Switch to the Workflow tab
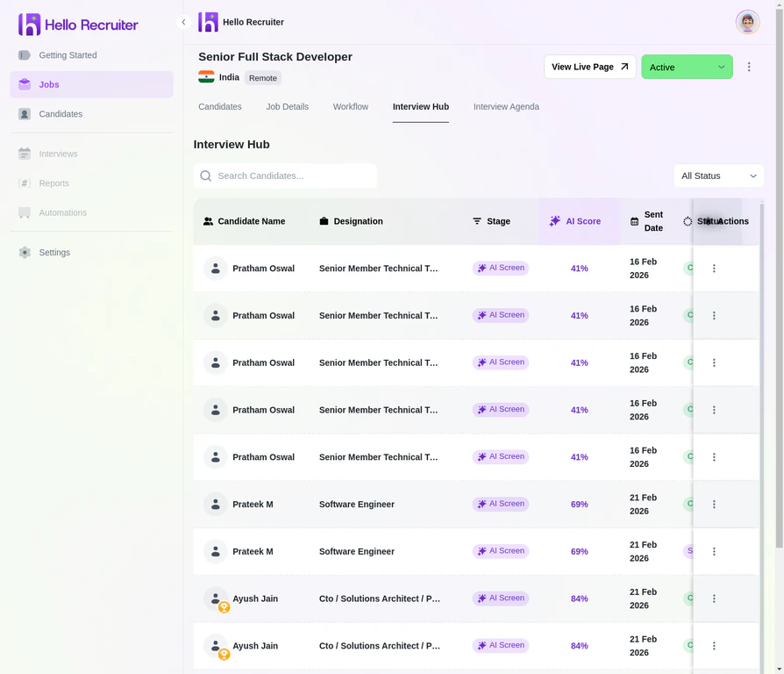 [351, 106]
